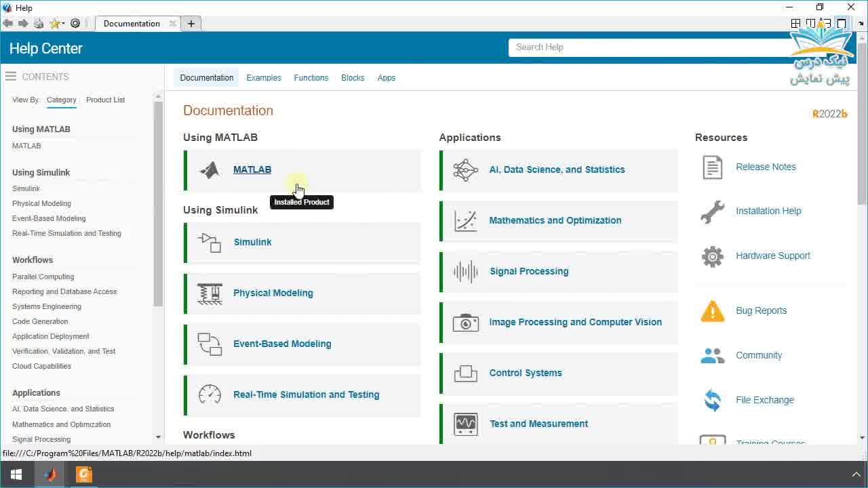
Task: Select the Documentation tab in the Help Center bar
Action: (207, 78)
